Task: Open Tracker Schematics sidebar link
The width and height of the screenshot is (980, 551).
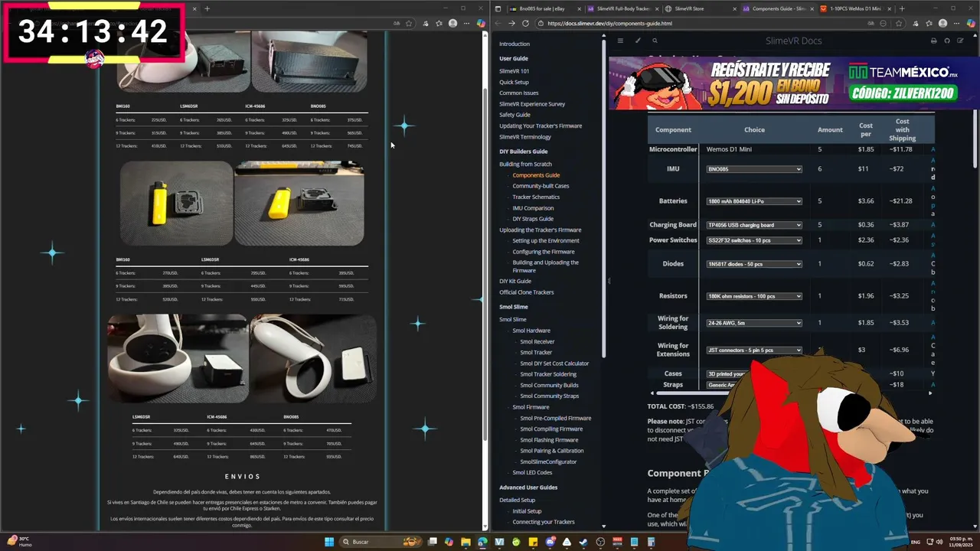Action: point(536,197)
